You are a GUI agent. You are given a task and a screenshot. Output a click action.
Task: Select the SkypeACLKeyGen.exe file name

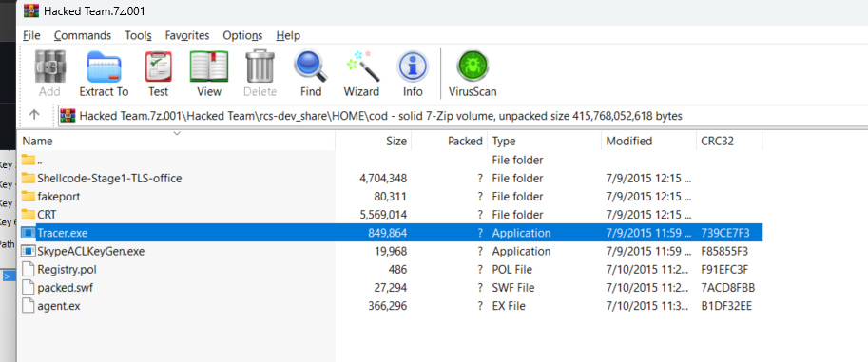[90, 251]
